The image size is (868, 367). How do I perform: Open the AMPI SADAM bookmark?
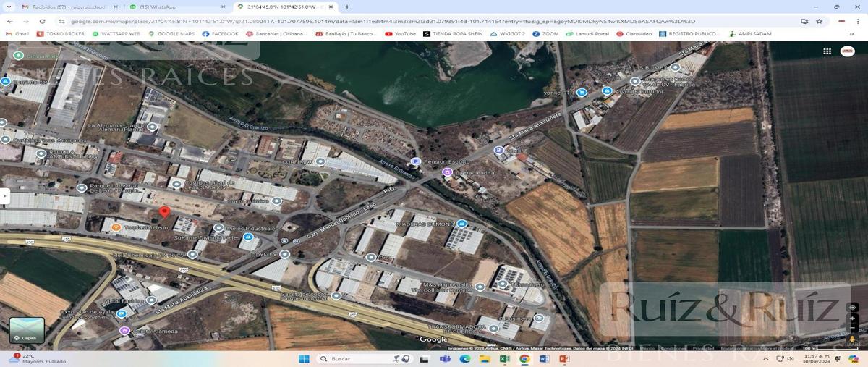(751, 34)
